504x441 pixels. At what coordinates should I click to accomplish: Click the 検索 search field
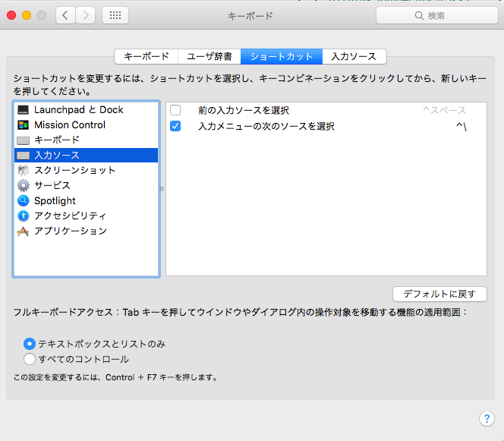[x=436, y=15]
